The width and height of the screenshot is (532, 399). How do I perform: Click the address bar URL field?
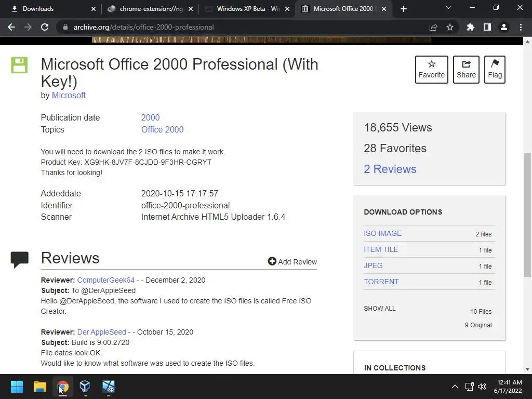[244, 27]
